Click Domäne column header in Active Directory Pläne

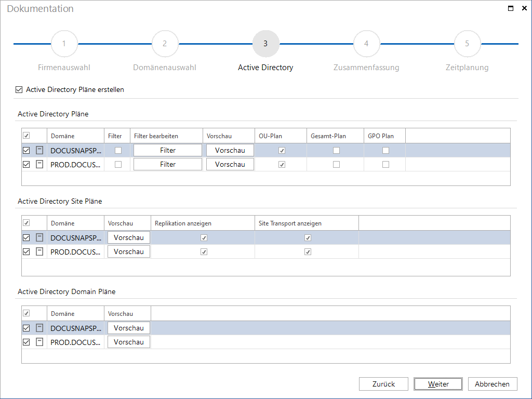coord(75,136)
